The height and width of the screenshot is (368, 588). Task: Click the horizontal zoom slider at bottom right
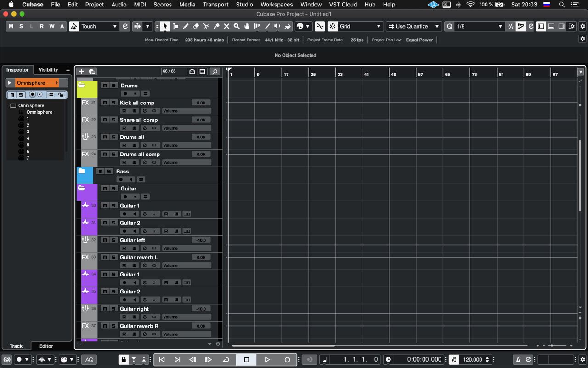point(552,345)
